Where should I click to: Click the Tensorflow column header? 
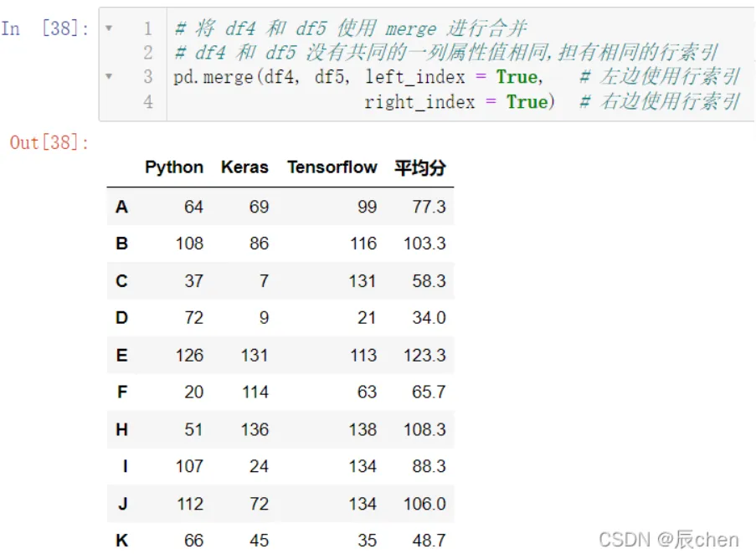[332, 167]
